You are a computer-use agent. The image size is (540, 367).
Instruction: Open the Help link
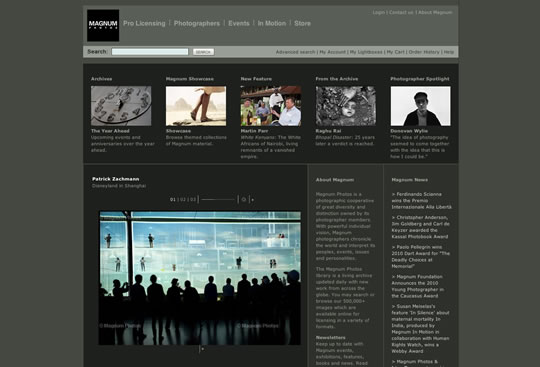pyautogui.click(x=449, y=52)
